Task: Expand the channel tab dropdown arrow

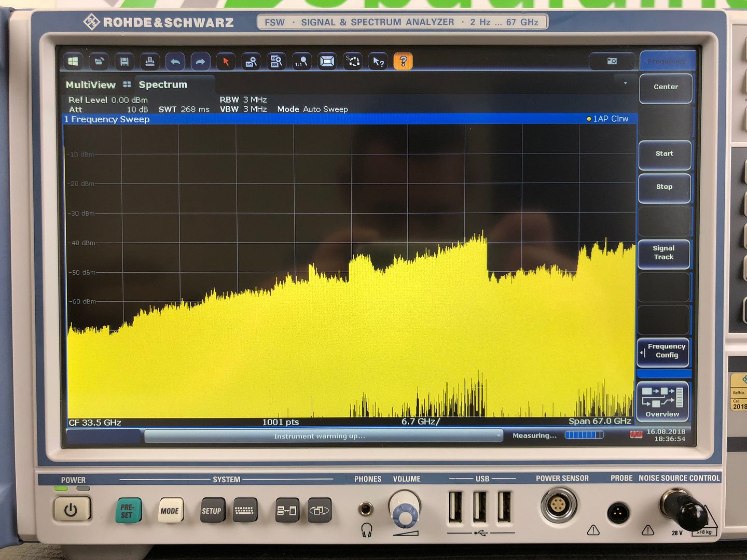Action: [625, 83]
